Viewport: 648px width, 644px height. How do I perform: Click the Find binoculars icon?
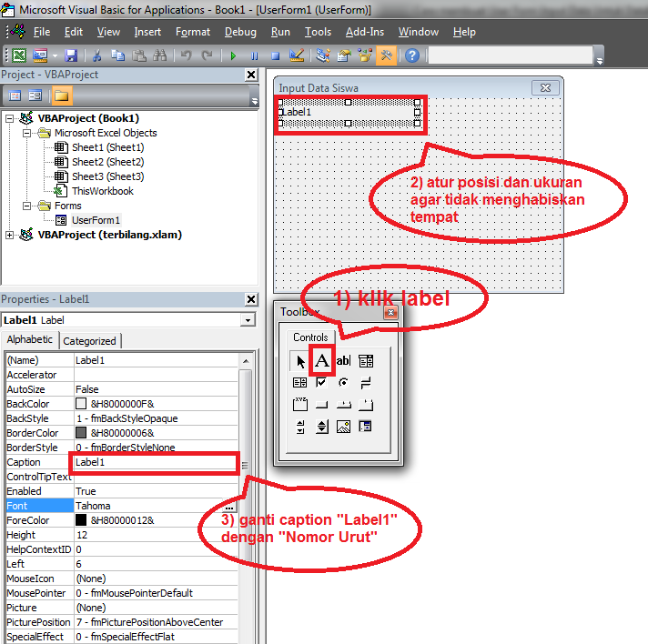pos(160,55)
